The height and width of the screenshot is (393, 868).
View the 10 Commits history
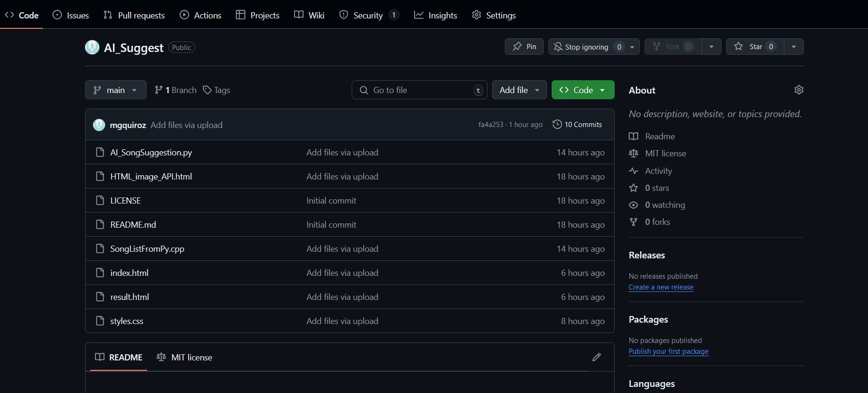coord(577,125)
